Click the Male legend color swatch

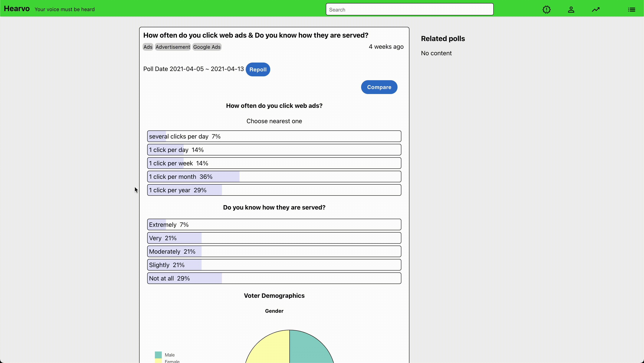(x=158, y=355)
